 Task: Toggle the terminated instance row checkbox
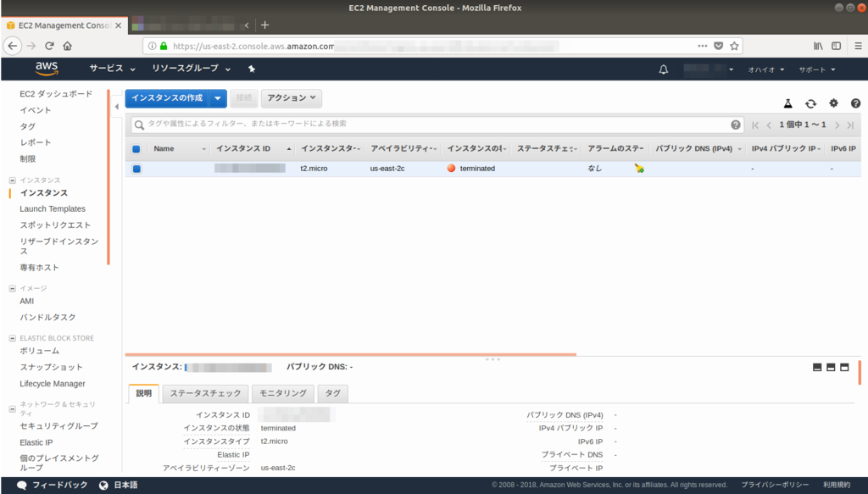click(136, 169)
